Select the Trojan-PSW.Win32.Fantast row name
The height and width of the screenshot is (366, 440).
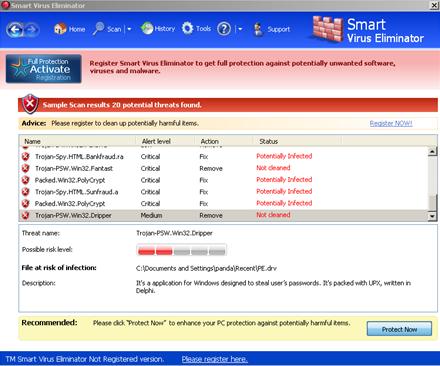click(x=74, y=168)
